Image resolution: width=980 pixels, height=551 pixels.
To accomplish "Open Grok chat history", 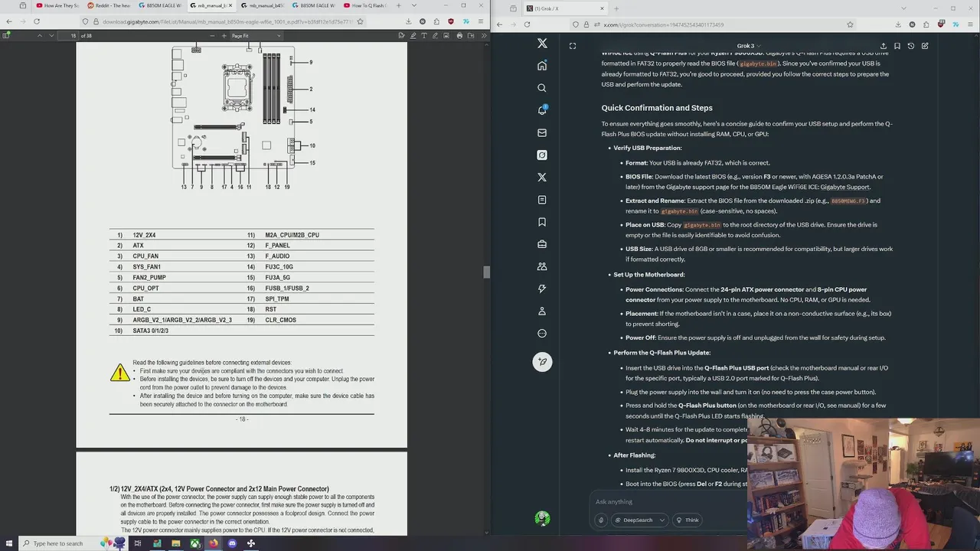I will [911, 46].
